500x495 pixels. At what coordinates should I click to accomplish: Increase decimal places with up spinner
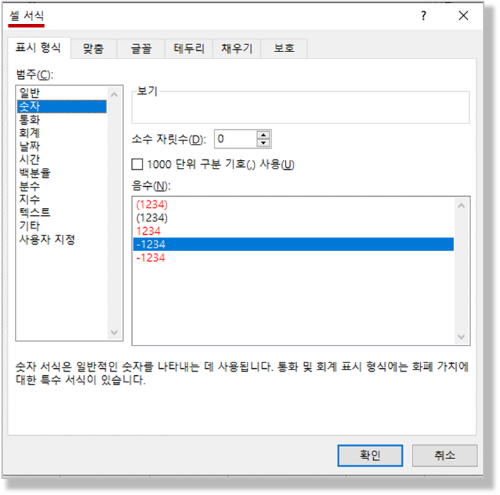[263, 135]
